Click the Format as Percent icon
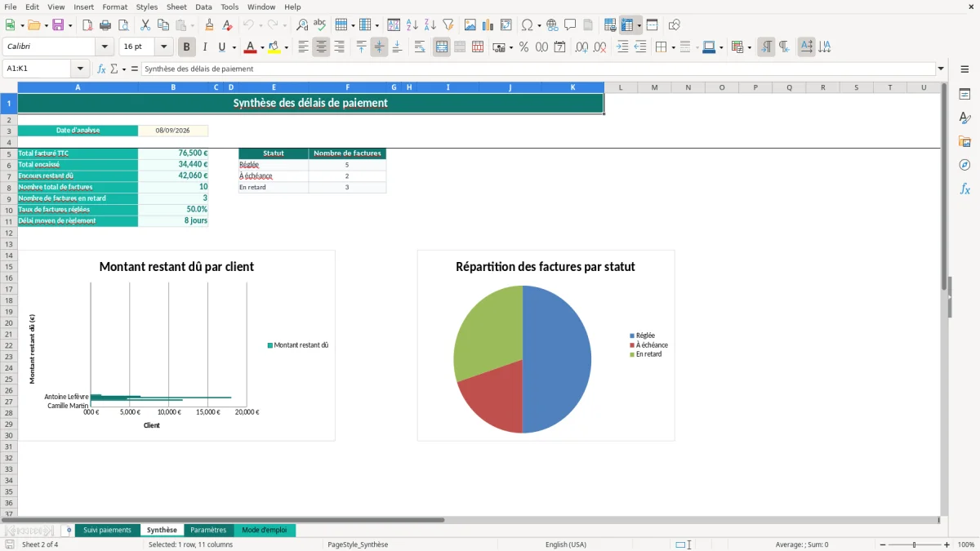 pyautogui.click(x=524, y=47)
